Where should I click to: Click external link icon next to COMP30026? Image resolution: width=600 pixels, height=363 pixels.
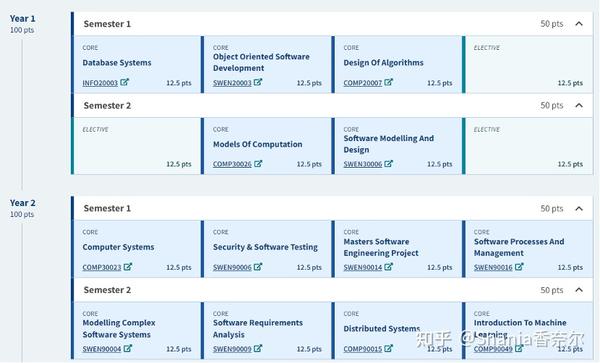[x=258, y=164]
